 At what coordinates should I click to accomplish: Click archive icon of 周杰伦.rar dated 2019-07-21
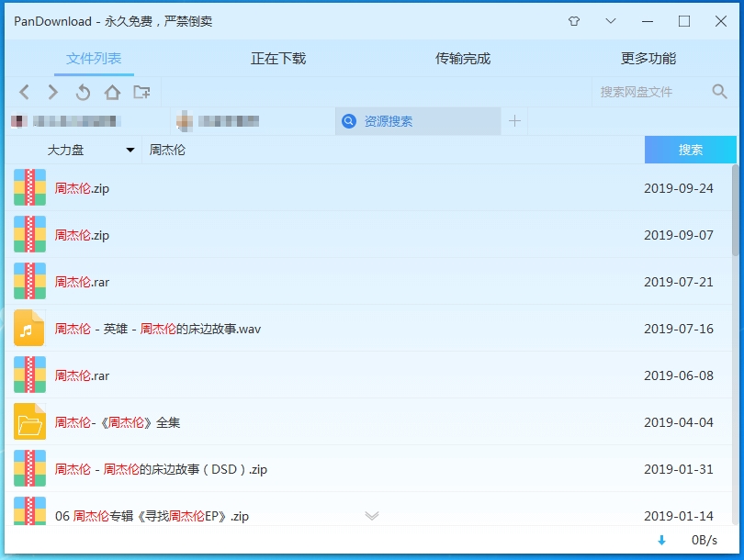30,281
